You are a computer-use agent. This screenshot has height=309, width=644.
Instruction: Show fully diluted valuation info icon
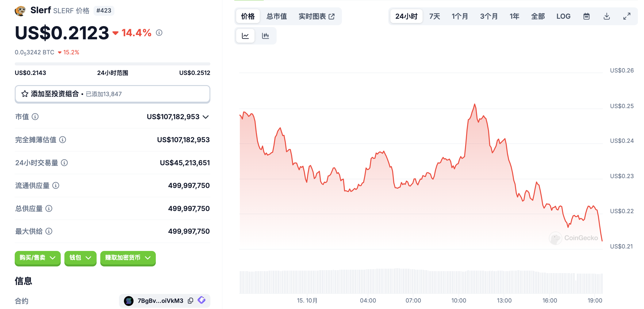click(x=63, y=140)
